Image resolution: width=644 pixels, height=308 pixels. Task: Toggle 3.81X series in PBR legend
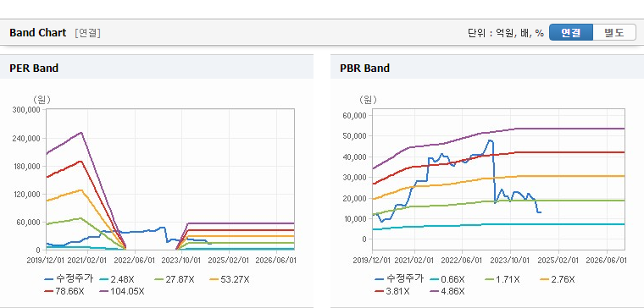pos(392,291)
